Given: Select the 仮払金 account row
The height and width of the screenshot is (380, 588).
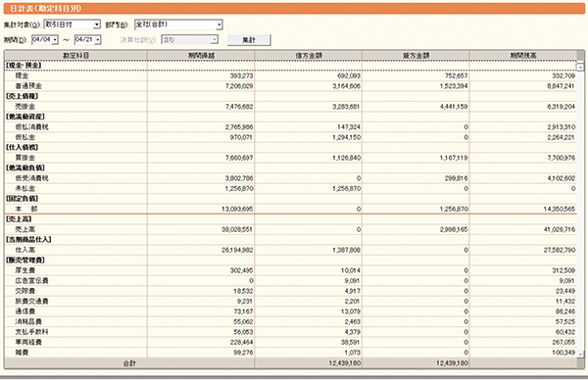Looking at the screenshot, I should [x=290, y=137].
